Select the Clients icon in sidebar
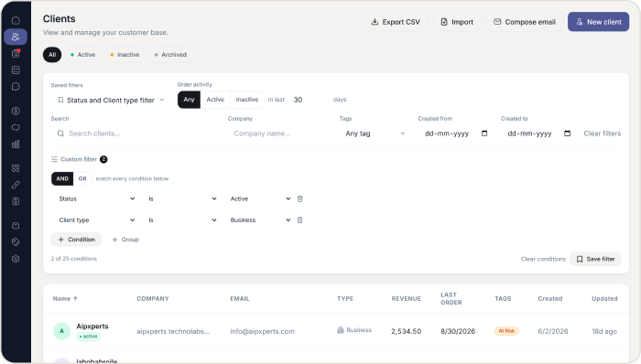This screenshot has width=641, height=364. [16, 37]
